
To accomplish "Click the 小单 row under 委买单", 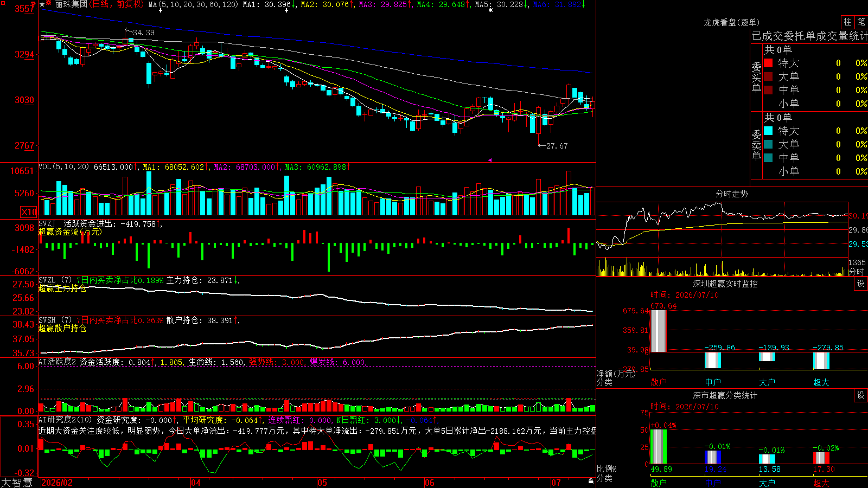I will tap(815, 104).
